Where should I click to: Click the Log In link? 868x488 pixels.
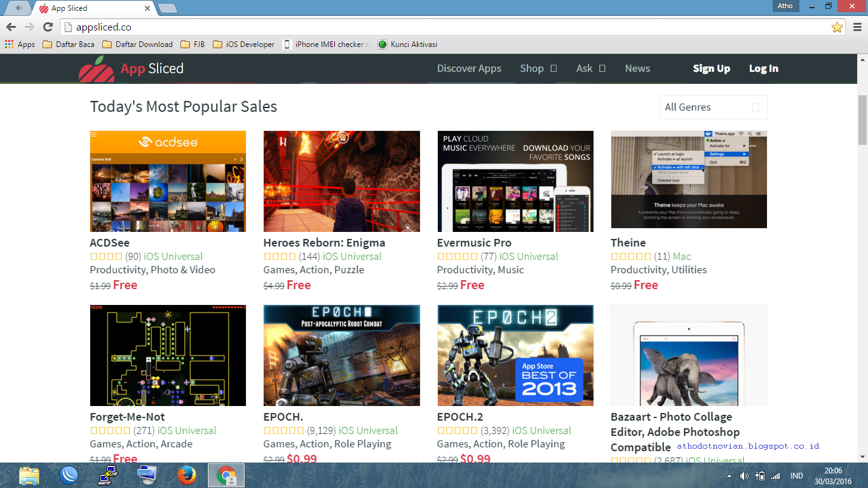click(764, 69)
